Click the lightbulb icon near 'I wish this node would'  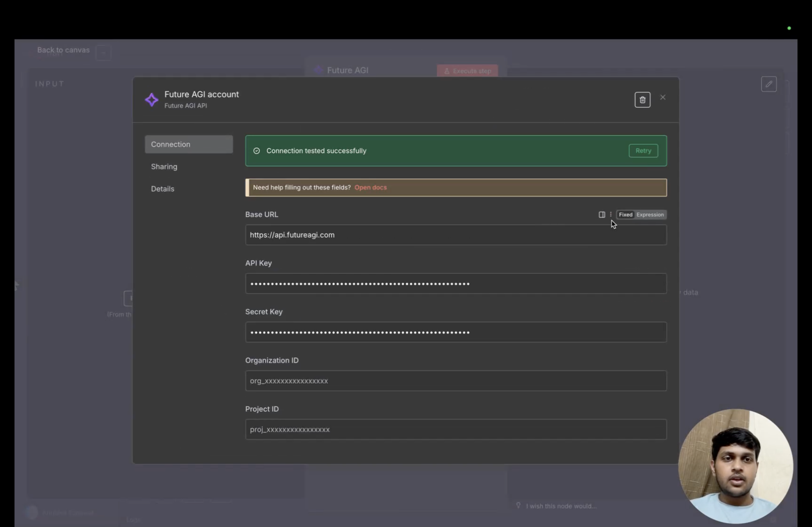coord(519,506)
